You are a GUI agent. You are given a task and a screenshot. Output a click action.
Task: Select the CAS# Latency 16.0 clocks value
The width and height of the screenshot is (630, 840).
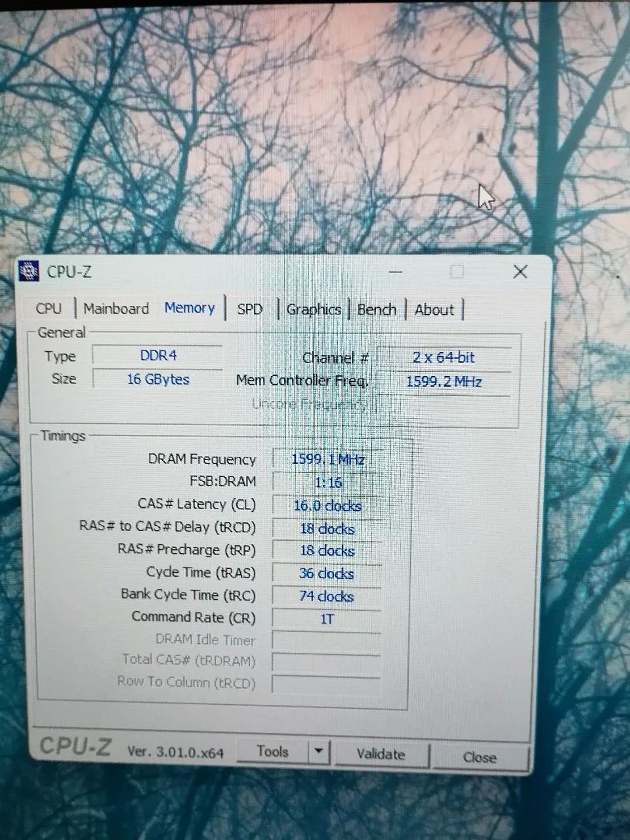click(327, 505)
